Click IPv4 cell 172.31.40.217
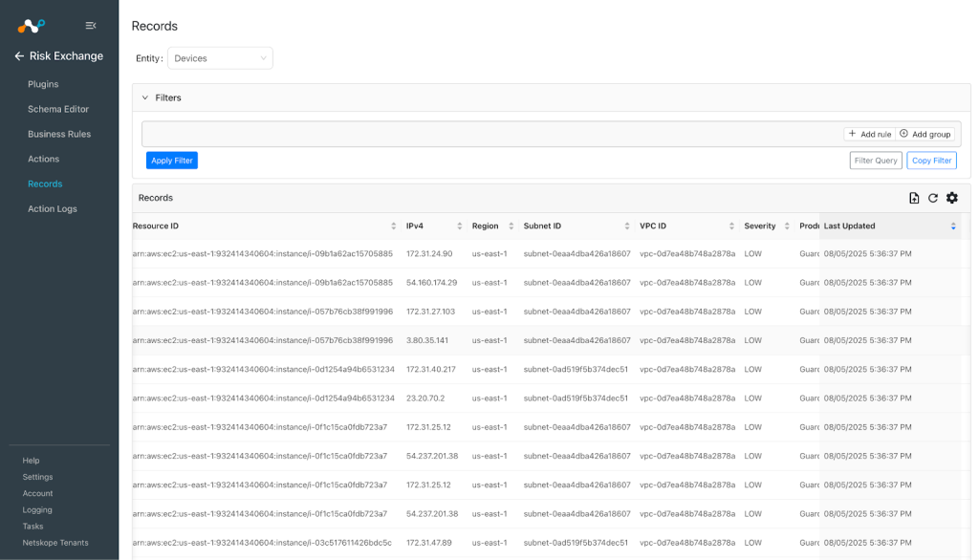Screen dimensions: 979x560 431,370
